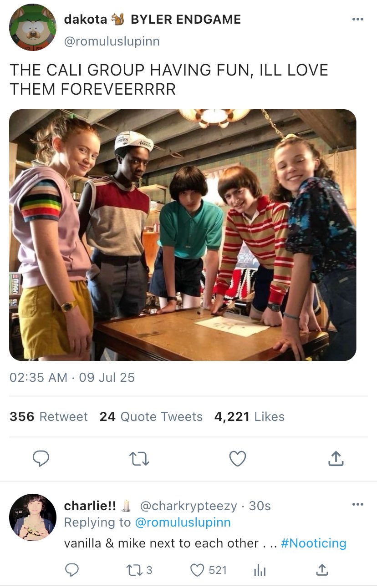Open the attached group photo
The width and height of the screenshot is (377, 588).
click(x=183, y=235)
